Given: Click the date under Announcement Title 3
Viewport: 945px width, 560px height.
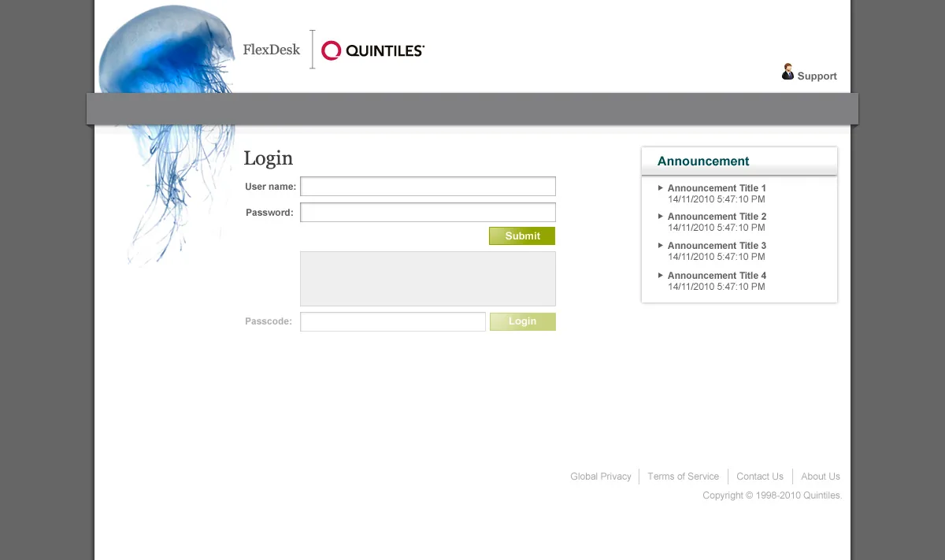Looking at the screenshot, I should [717, 257].
